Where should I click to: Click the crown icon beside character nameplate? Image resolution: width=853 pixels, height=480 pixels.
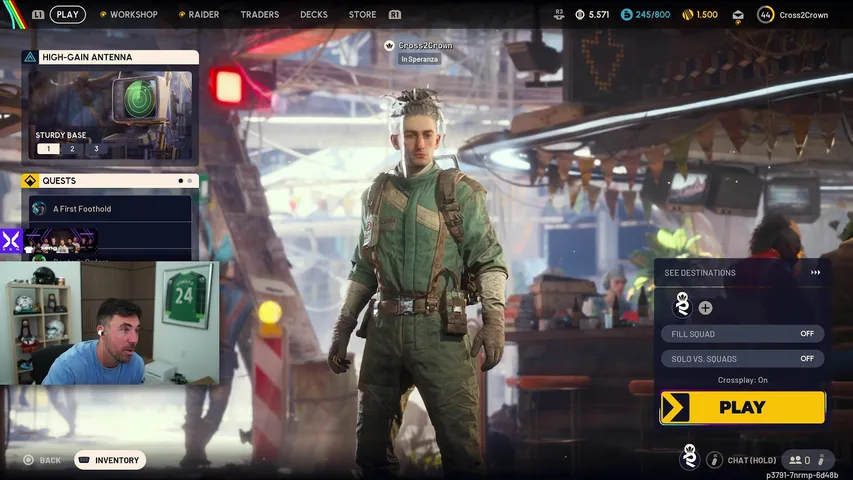click(389, 46)
